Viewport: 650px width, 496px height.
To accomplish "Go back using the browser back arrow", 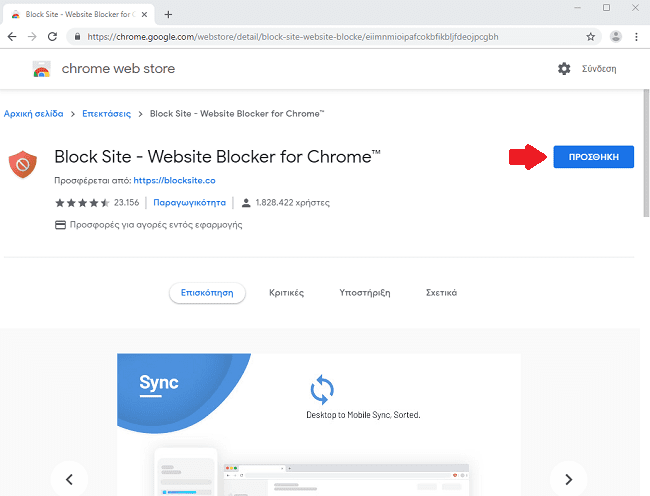I will [12, 37].
